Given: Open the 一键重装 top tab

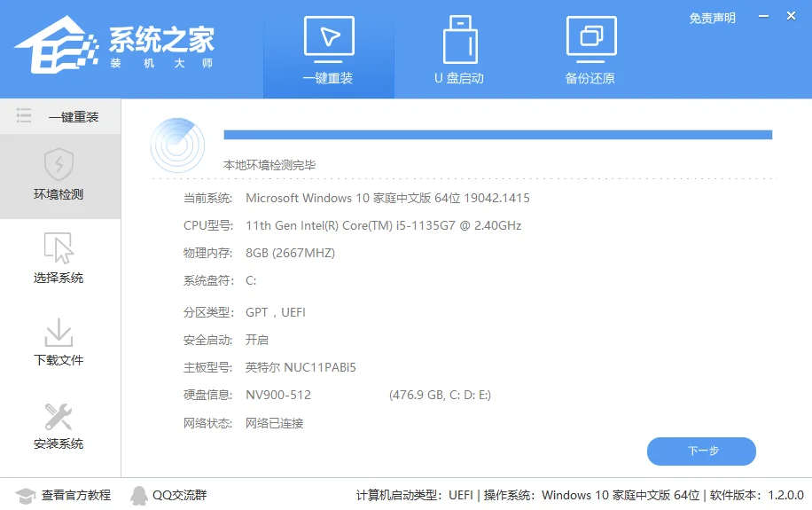Looking at the screenshot, I should pyautogui.click(x=328, y=50).
